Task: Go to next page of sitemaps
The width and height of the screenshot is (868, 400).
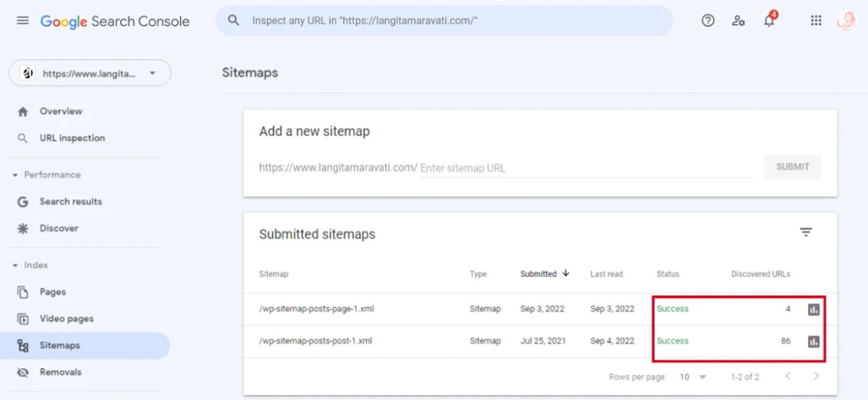Action: (817, 376)
